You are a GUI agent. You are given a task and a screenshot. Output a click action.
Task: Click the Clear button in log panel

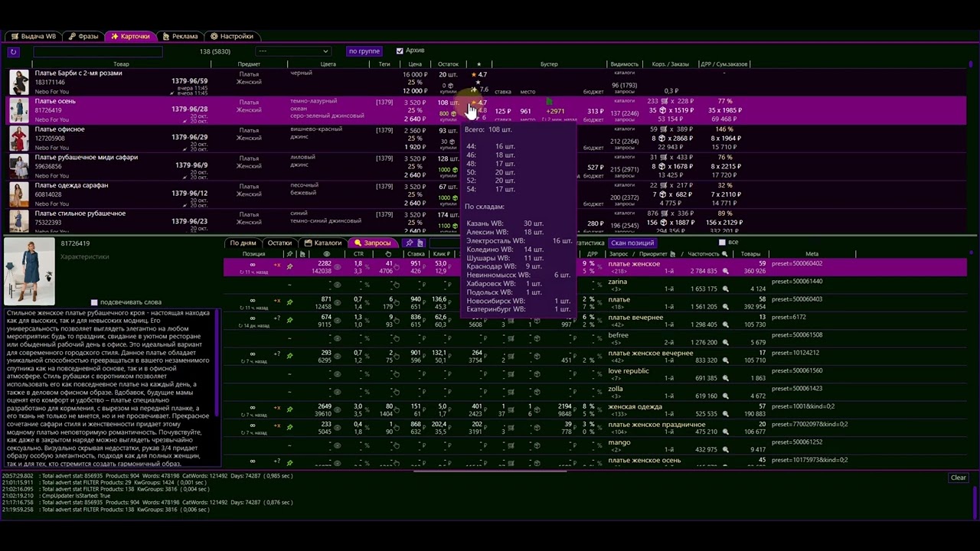pyautogui.click(x=958, y=478)
